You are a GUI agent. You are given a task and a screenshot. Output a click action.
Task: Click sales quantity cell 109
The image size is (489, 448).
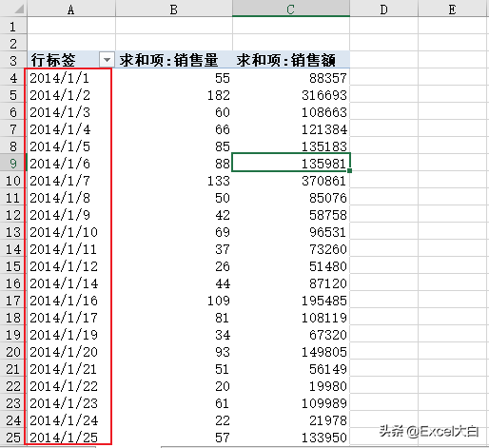tap(174, 301)
